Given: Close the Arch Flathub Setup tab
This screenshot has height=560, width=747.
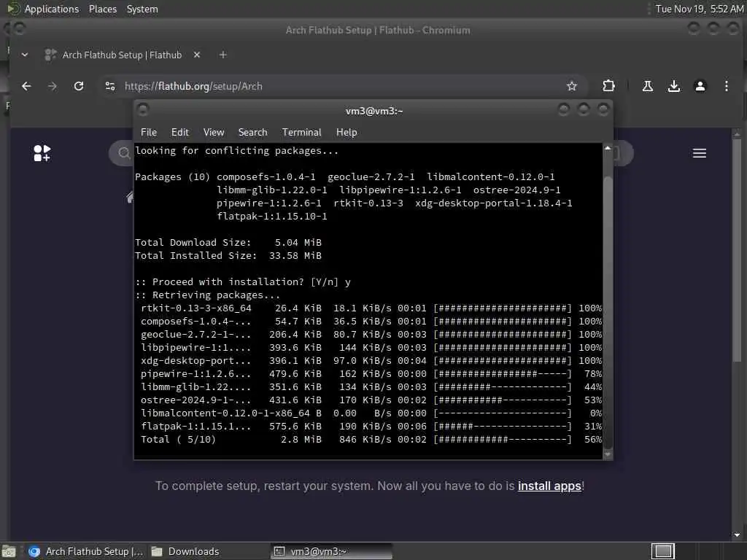Looking at the screenshot, I should pyautogui.click(x=197, y=55).
